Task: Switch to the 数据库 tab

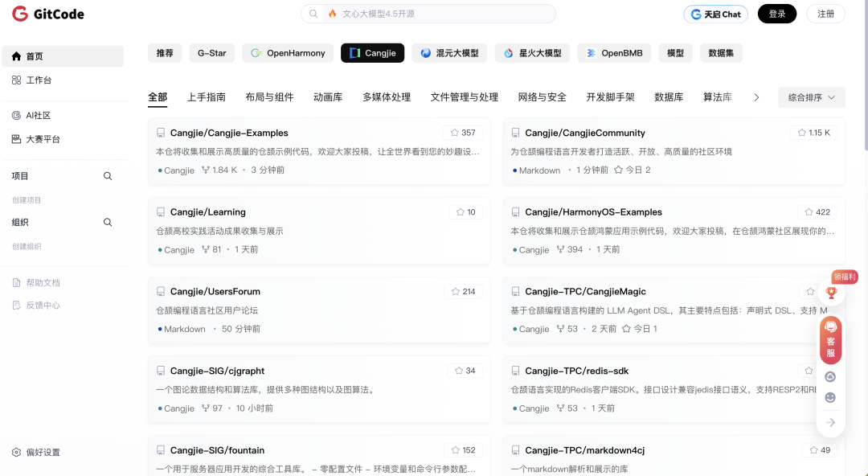Action: pos(669,97)
